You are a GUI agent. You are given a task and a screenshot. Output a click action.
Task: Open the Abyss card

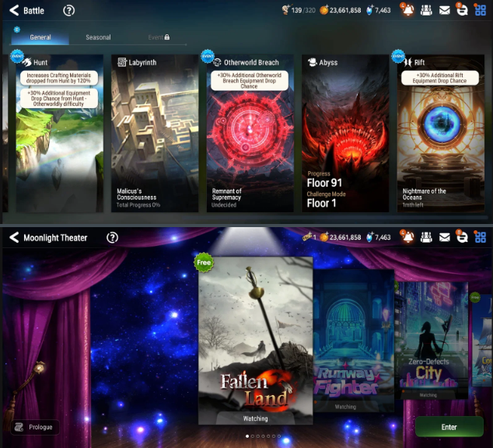pos(345,133)
